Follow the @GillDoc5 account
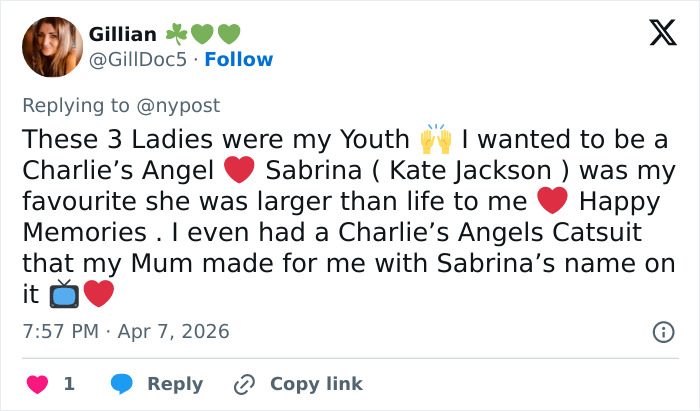The width and height of the screenshot is (700, 411). 239,60
